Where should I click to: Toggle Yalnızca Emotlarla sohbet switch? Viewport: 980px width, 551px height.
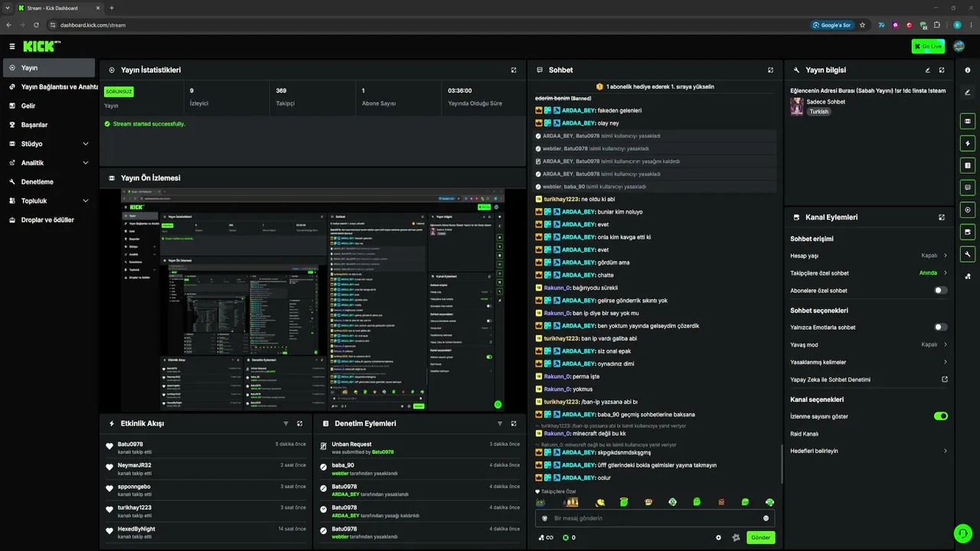point(941,328)
